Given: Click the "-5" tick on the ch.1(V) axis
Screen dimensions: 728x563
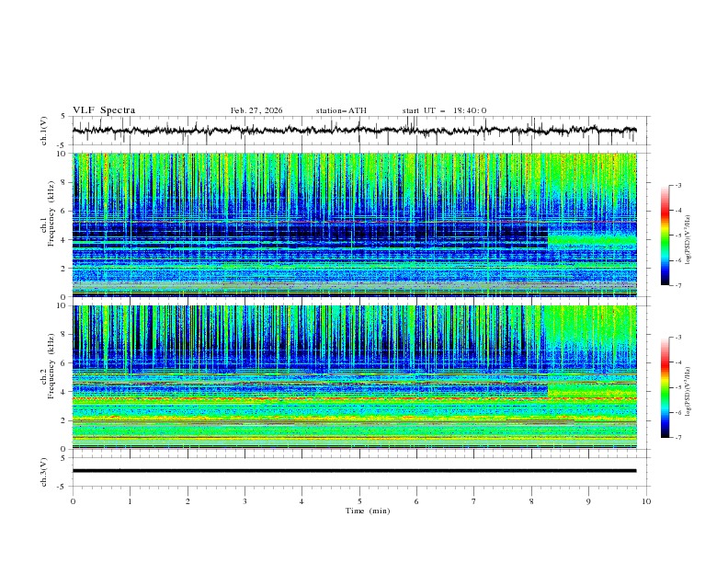Looking at the screenshot, I should [x=63, y=145].
